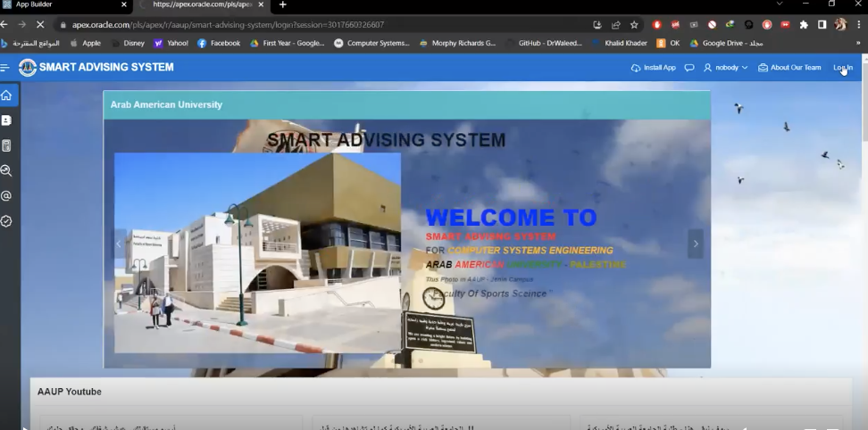Stop page loading with X button

pos(41,25)
